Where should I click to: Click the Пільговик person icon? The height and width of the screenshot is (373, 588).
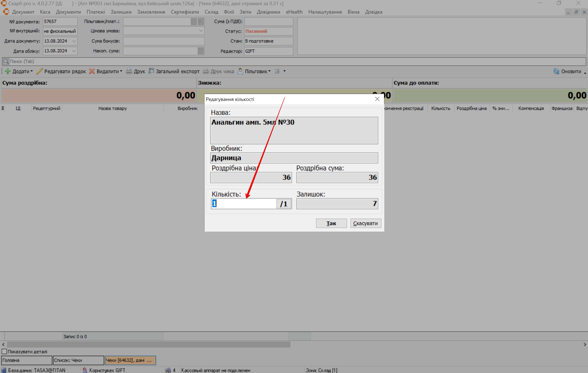point(240,71)
